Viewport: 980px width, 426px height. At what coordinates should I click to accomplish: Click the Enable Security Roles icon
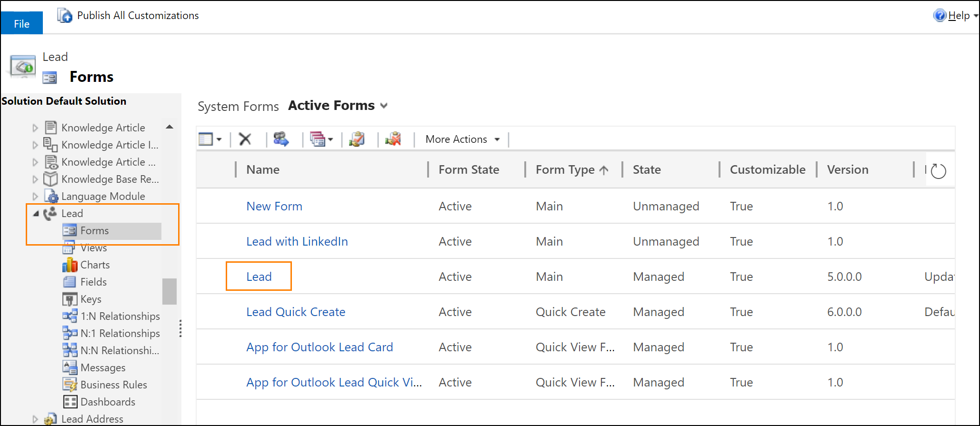281,139
